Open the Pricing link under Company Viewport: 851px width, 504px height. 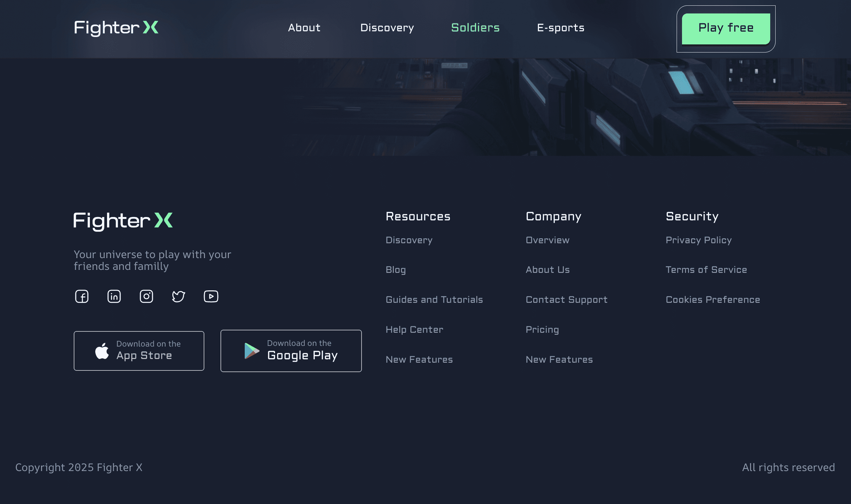[542, 329]
